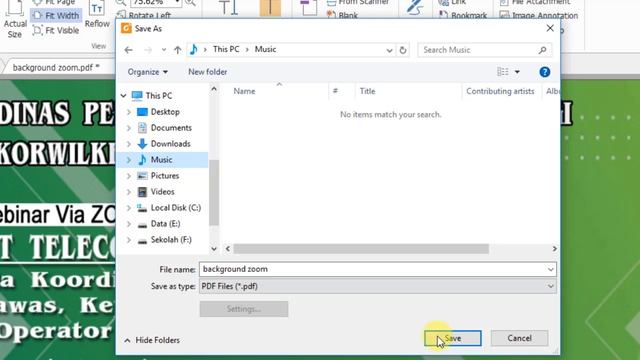
Task: Click the Save As dialog app icon
Action: pos(126,28)
